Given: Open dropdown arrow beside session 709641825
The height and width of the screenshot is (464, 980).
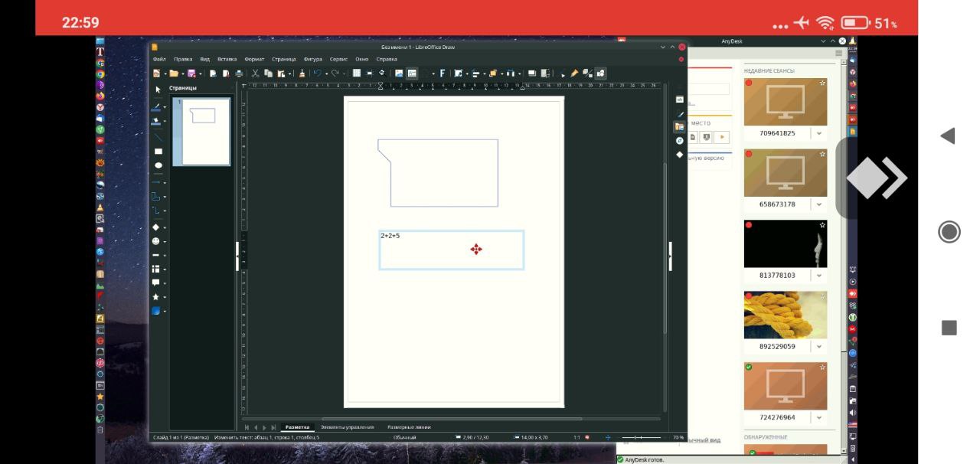Looking at the screenshot, I should pyautogui.click(x=819, y=133).
